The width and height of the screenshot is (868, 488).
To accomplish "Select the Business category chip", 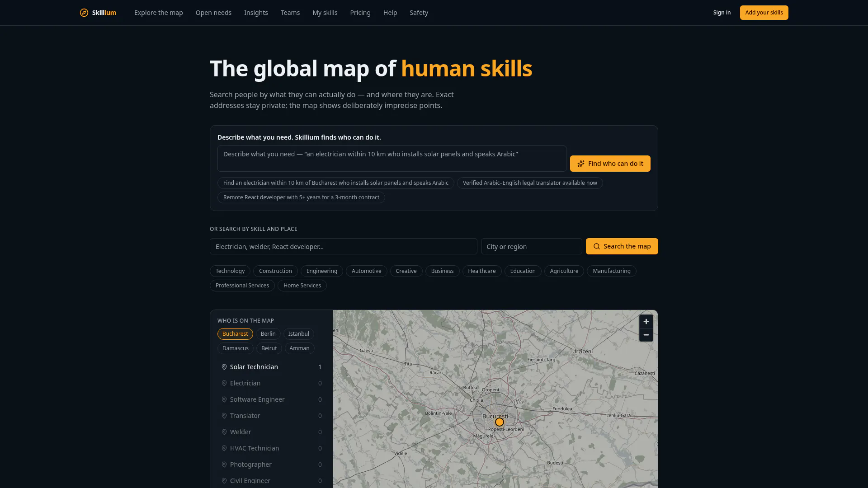I will click(443, 271).
